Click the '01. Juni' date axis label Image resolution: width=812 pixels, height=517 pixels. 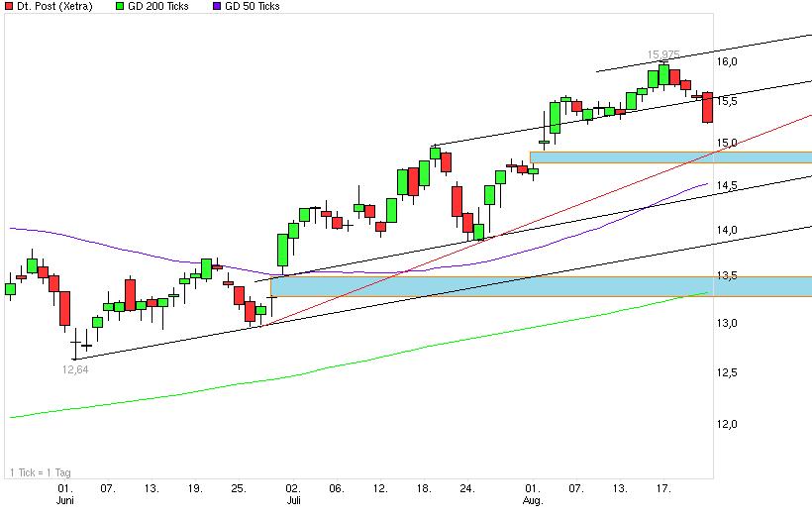[64, 494]
